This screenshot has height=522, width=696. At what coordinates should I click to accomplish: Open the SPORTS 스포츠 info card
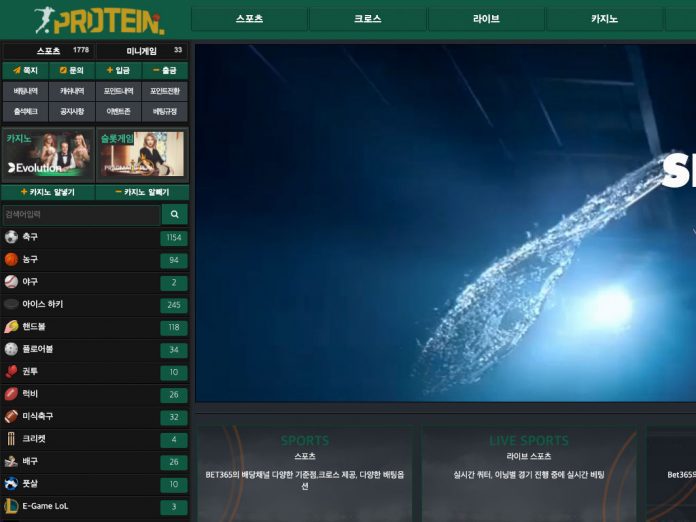[x=305, y=474]
